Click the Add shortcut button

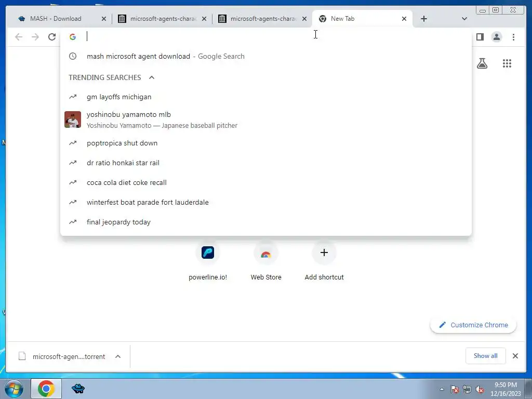point(324,262)
